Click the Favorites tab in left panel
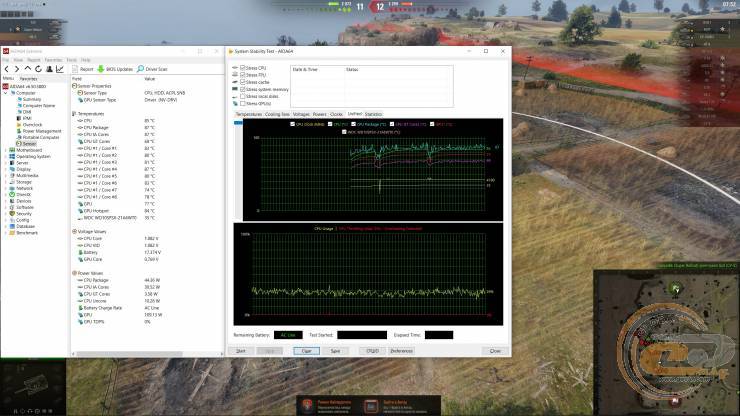Viewport: 740px width, 416px height. click(x=28, y=78)
